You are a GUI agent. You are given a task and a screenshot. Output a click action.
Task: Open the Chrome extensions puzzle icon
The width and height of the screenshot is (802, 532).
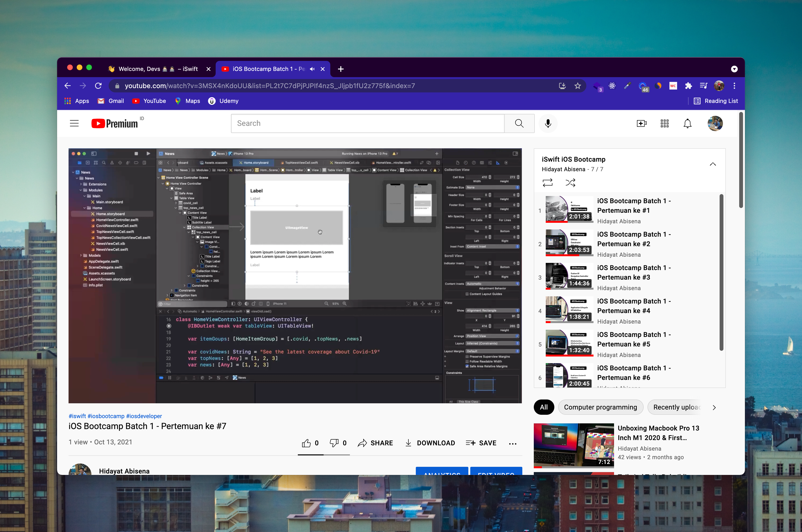688,86
